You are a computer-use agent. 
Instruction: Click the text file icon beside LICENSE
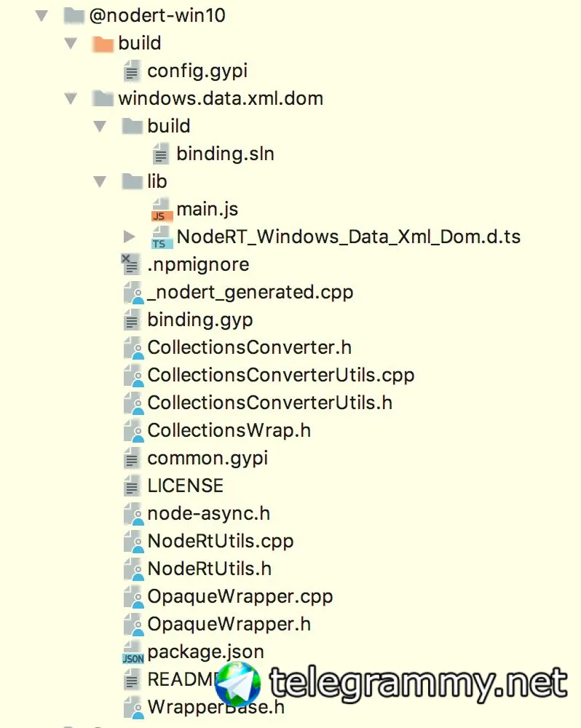[132, 486]
